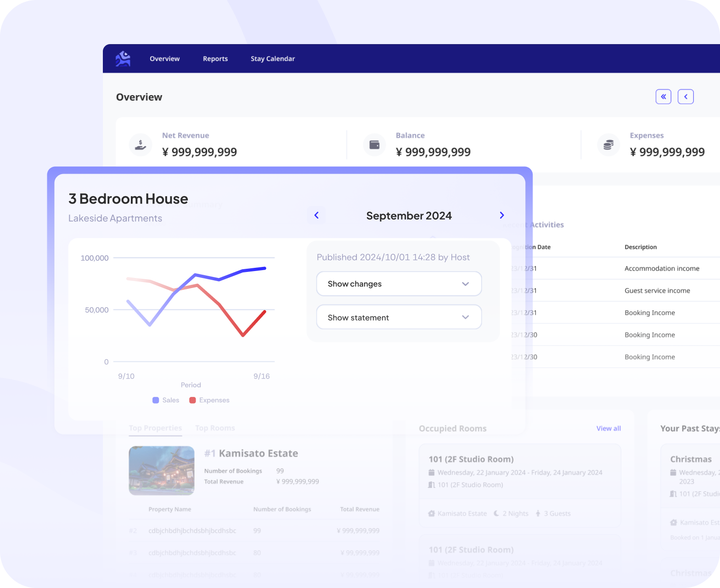Expand the Show changes dropdown
The image size is (720, 588).
pos(399,284)
